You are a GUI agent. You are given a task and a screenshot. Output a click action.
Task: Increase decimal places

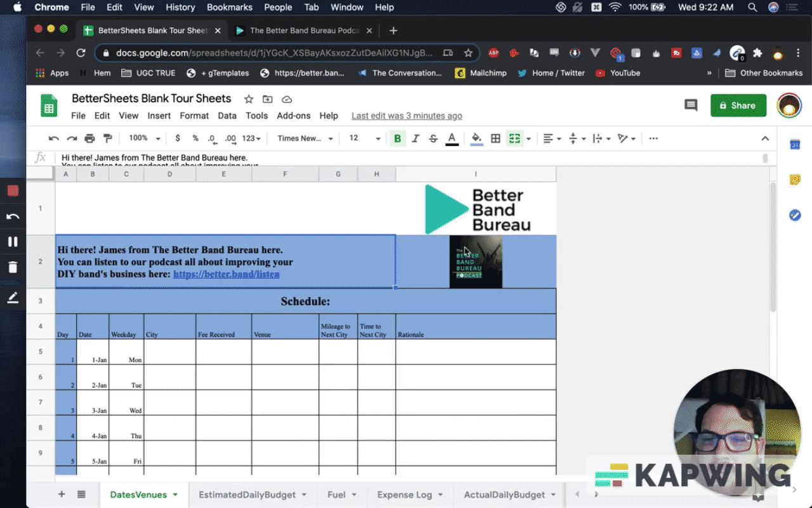(230, 138)
